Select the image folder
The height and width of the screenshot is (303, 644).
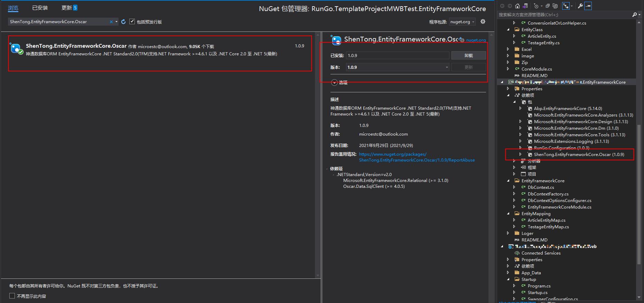[x=528, y=56]
